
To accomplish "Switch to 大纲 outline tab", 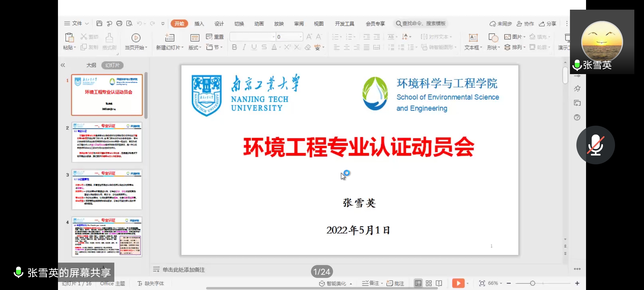I will pos(91,65).
